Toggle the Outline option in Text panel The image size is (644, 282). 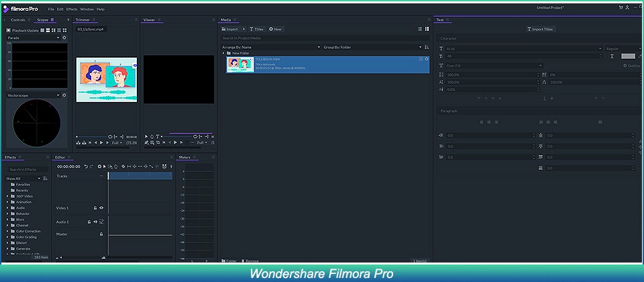point(632,66)
